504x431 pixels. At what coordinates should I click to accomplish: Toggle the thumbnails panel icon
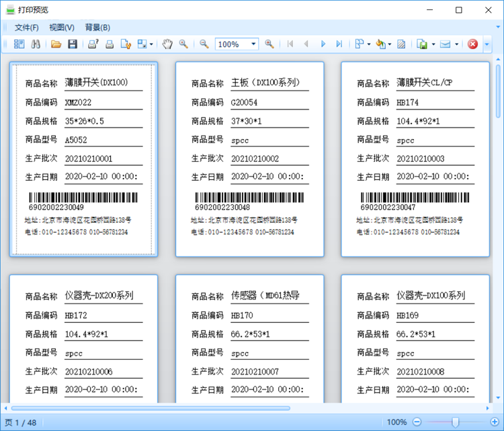click(19, 44)
